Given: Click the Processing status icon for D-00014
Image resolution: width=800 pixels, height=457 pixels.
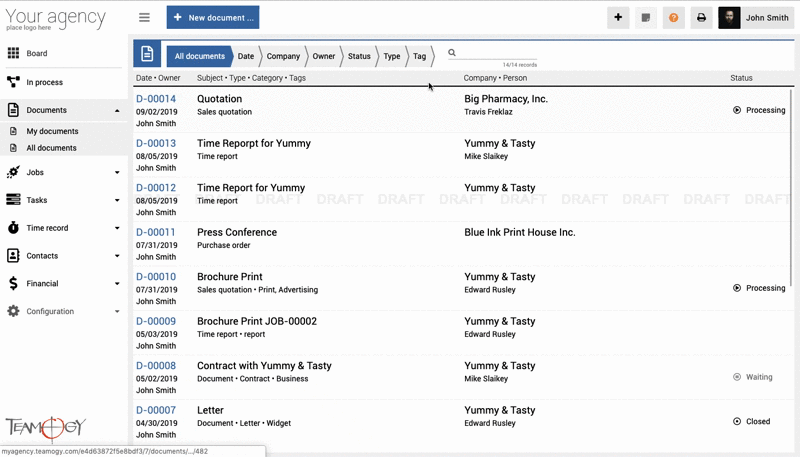Looking at the screenshot, I should click(x=737, y=110).
